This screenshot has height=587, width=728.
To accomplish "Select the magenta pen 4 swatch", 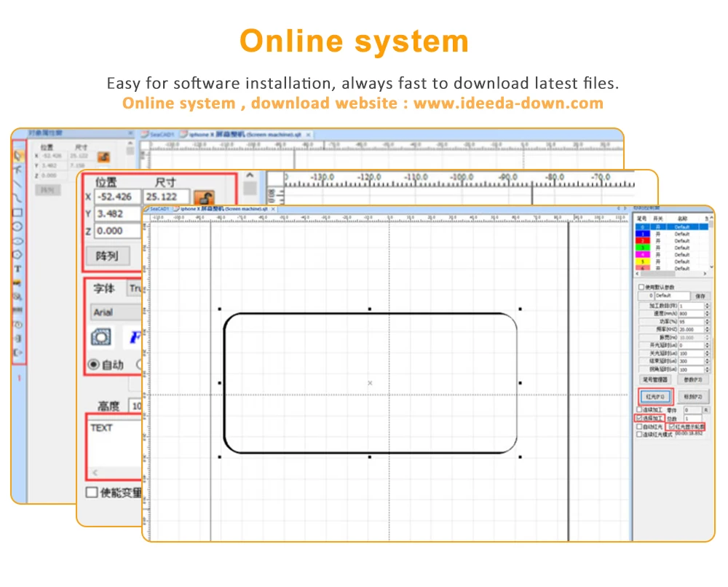I will 643,254.
